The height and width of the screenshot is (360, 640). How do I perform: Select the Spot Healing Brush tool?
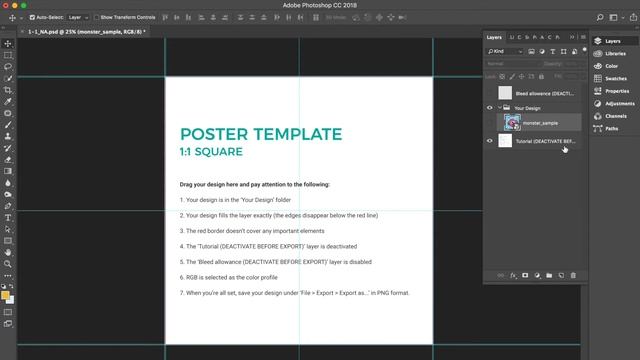coord(8,113)
